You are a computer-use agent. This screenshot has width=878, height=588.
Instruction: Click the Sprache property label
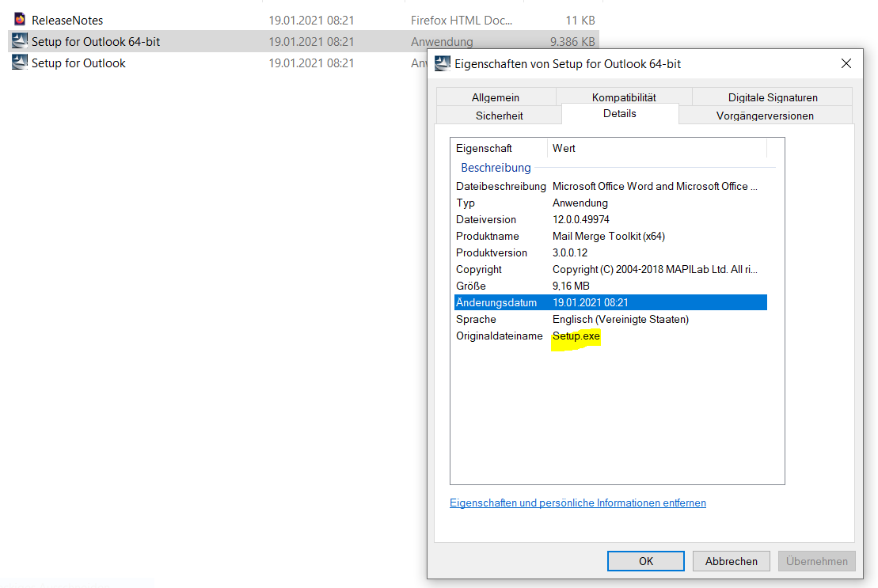coord(476,319)
